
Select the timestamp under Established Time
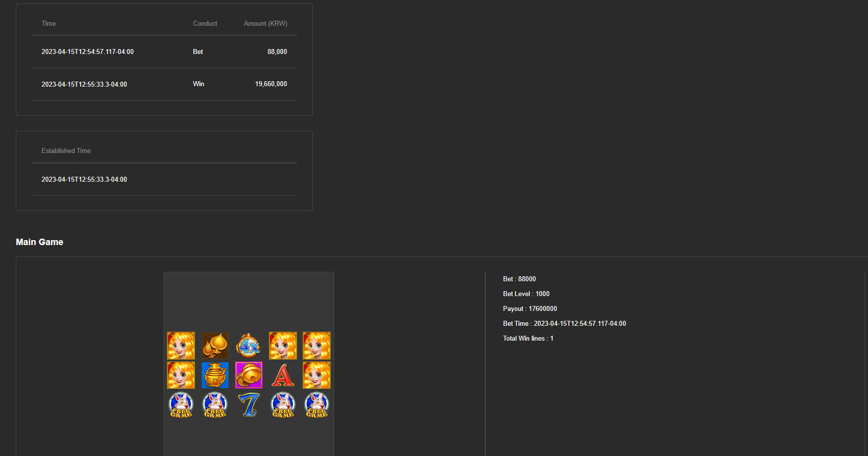pyautogui.click(x=84, y=179)
